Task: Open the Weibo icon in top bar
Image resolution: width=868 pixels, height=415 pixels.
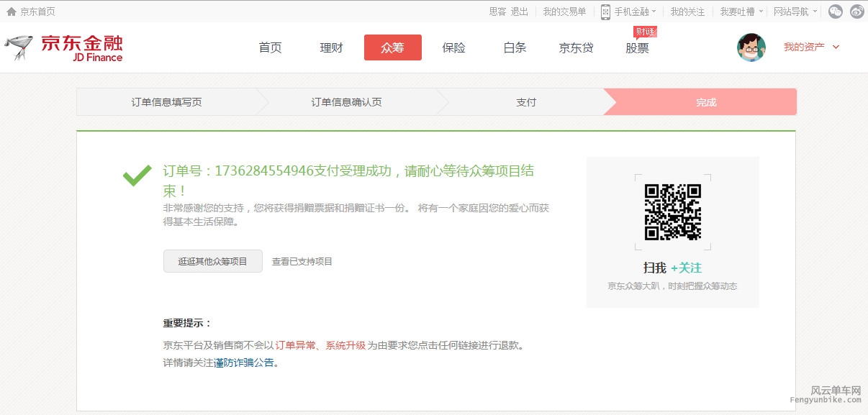Action: pyautogui.click(x=856, y=12)
